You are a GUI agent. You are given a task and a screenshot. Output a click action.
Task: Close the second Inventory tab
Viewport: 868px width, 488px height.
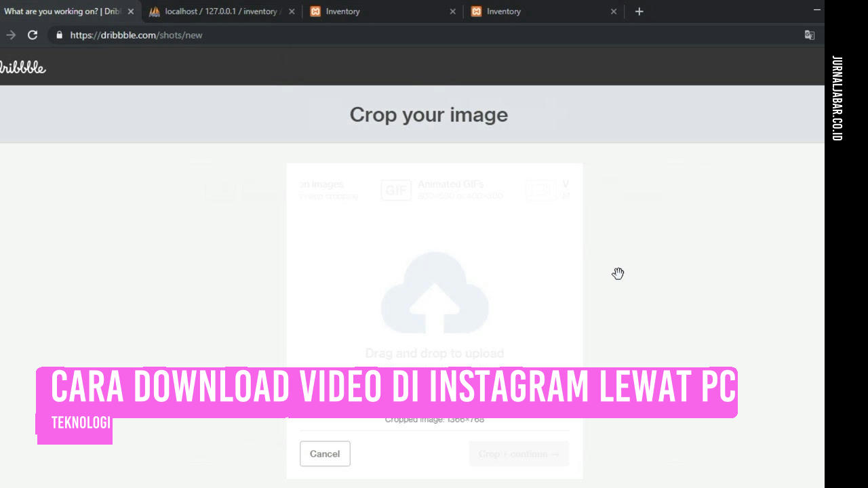pos(614,12)
